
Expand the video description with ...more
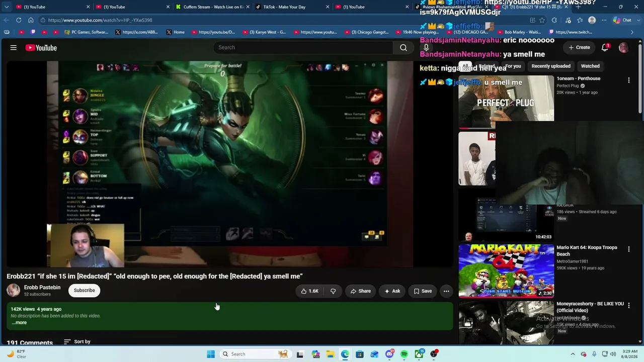19,323
